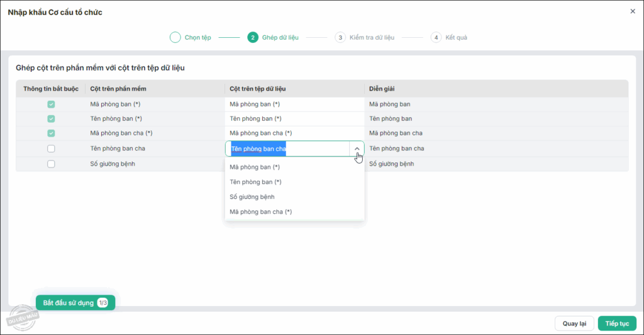
Task: Click the Quay lại button
Action: pos(574,324)
